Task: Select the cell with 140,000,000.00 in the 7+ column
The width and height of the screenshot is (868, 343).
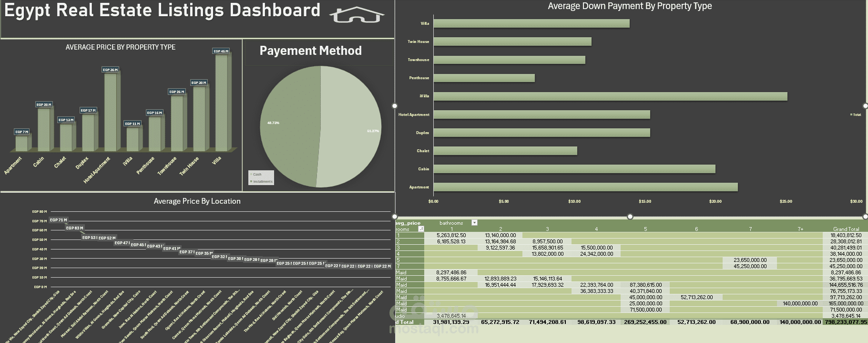Action: (x=800, y=303)
